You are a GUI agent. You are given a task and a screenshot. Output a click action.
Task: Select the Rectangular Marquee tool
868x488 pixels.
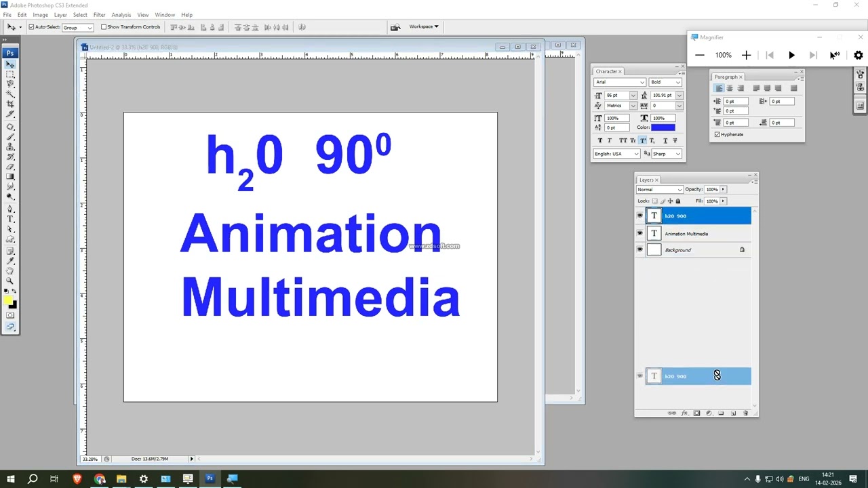[10, 74]
